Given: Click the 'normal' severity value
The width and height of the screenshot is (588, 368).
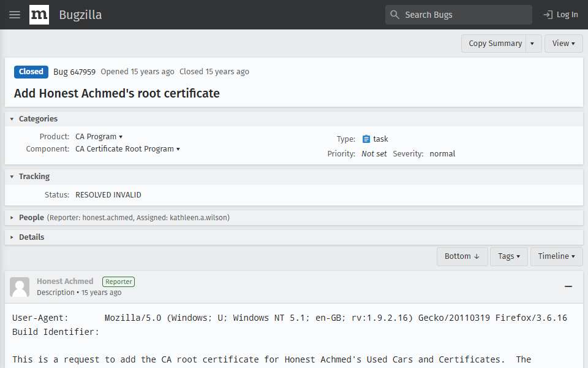Looking at the screenshot, I should coord(442,153).
